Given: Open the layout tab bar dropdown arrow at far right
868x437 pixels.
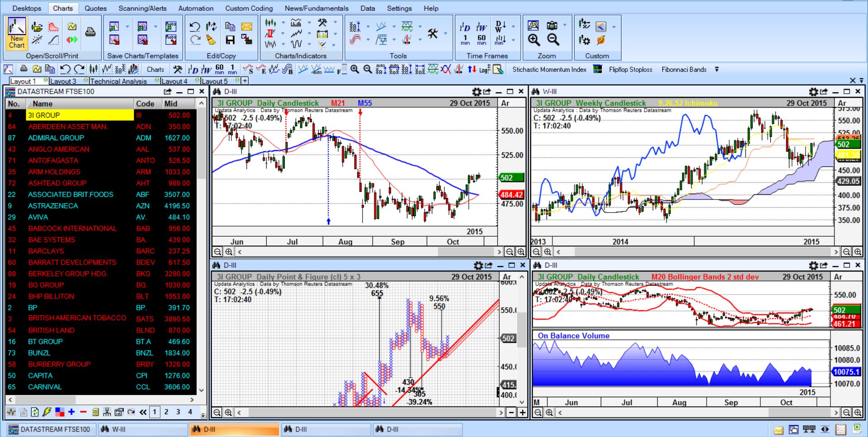Looking at the screenshot, I should (x=861, y=81).
